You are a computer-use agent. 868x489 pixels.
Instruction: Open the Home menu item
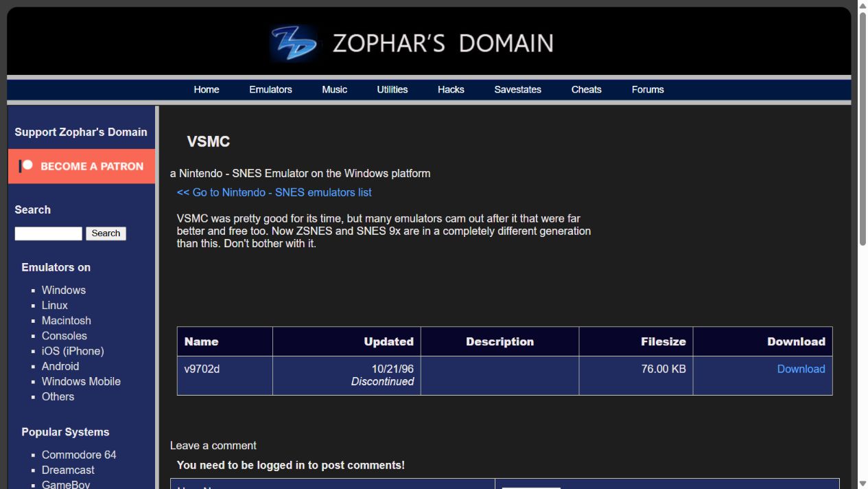coord(207,89)
